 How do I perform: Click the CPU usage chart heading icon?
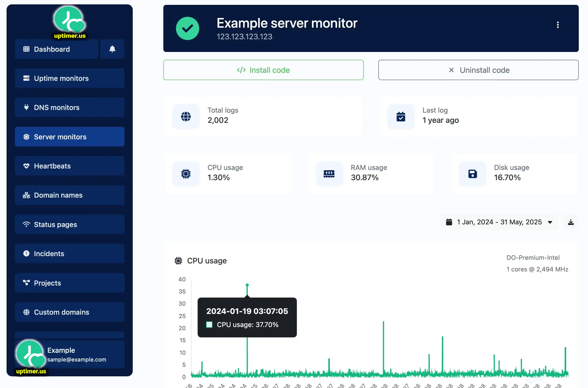click(x=178, y=261)
